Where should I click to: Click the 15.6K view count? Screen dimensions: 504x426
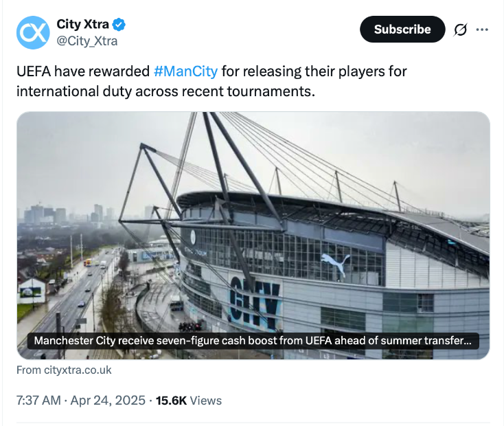click(171, 400)
